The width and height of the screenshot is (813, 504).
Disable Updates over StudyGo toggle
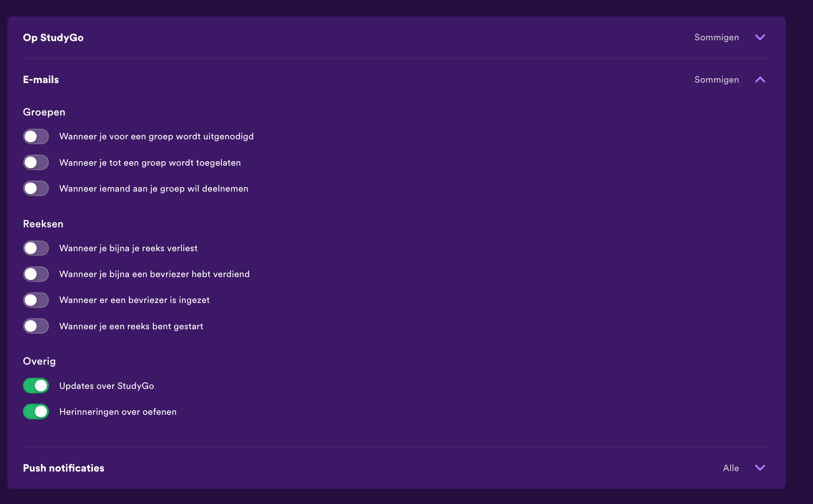pos(36,386)
